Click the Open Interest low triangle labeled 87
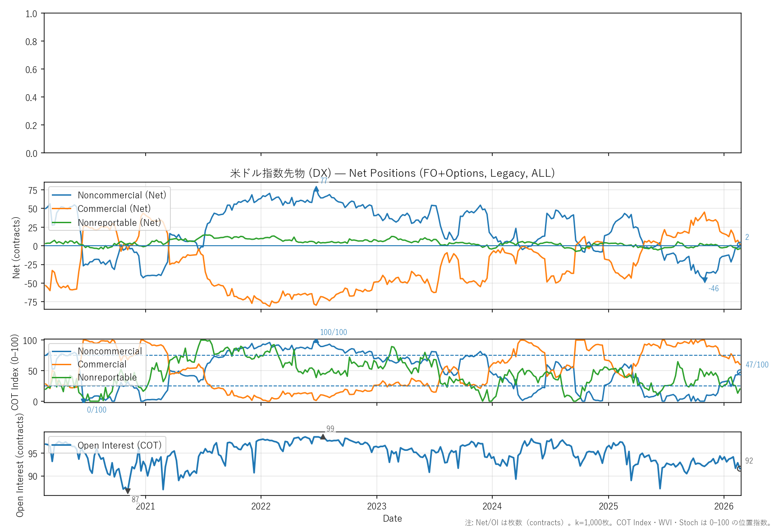Image resolution: width=779 pixels, height=532 pixels. point(128,491)
